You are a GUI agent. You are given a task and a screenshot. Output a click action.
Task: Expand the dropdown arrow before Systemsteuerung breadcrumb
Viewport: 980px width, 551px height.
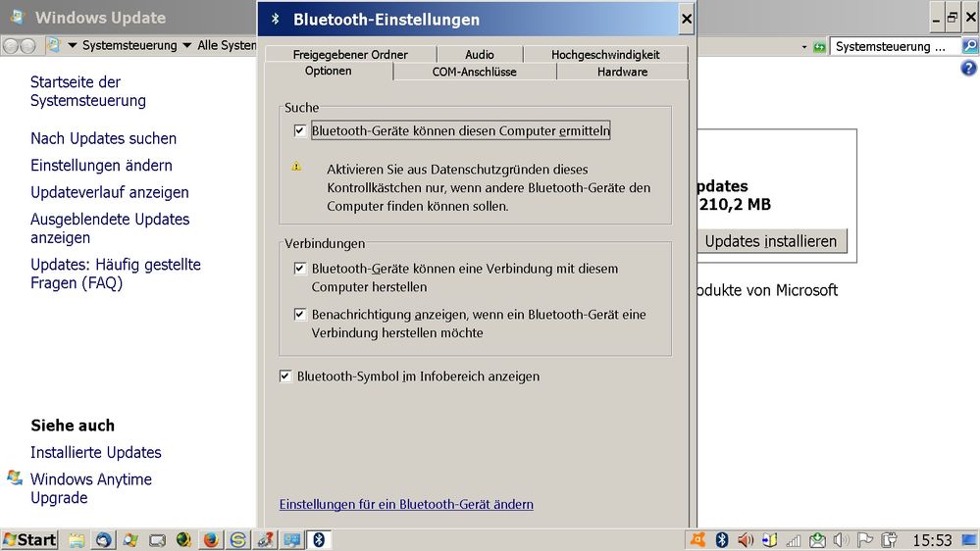pos(72,46)
